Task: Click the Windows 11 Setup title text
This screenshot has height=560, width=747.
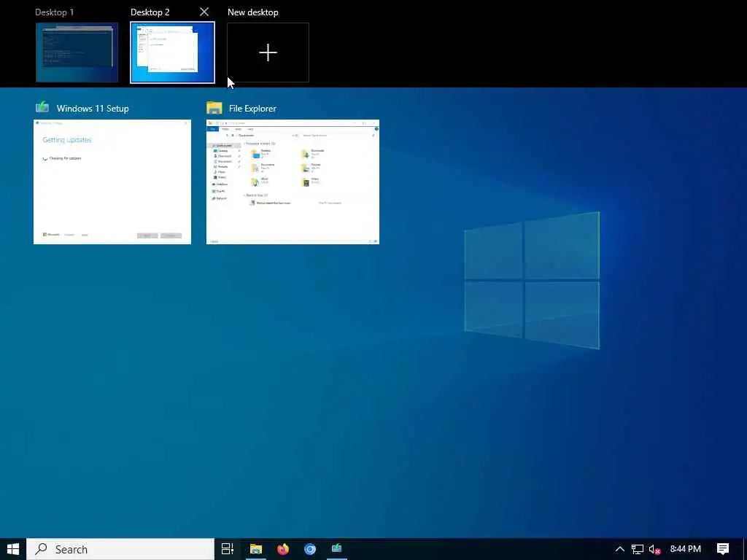Action: tap(93, 109)
